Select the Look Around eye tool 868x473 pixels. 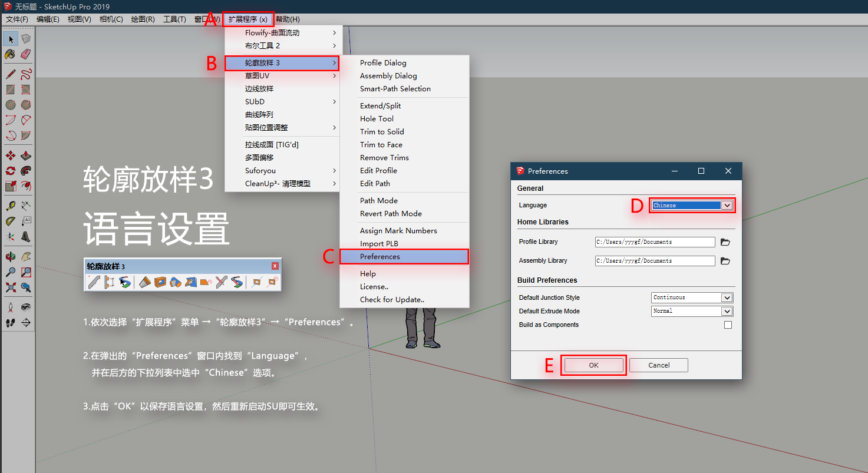(x=25, y=307)
